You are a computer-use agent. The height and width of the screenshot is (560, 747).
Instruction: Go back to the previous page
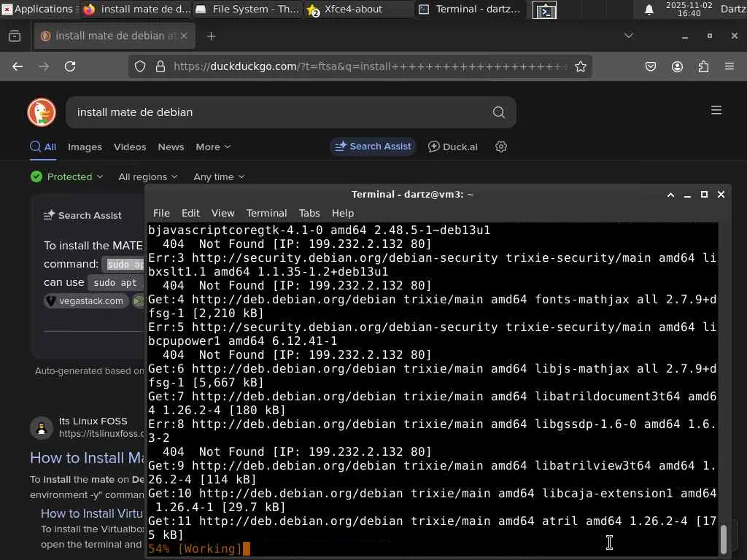coord(18,66)
